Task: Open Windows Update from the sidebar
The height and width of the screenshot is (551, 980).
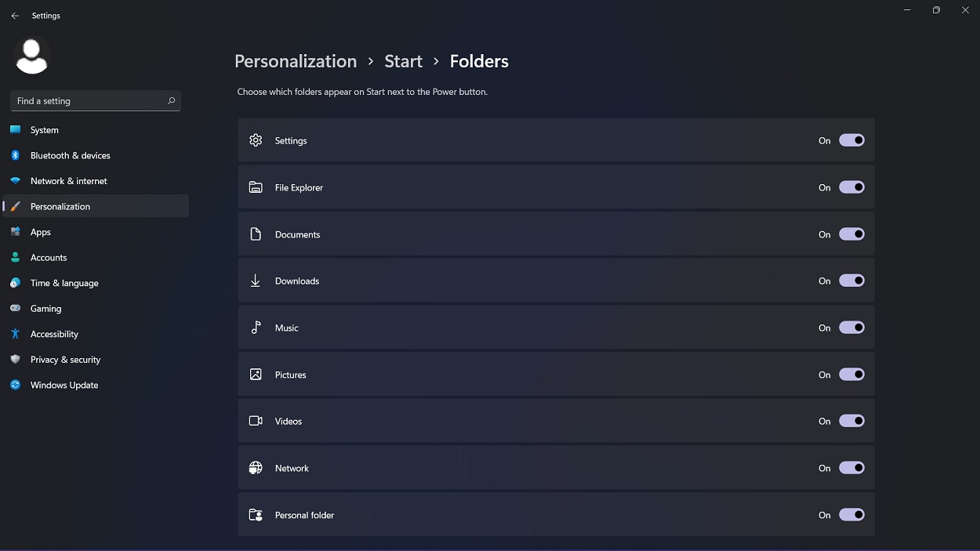Action: 63,385
